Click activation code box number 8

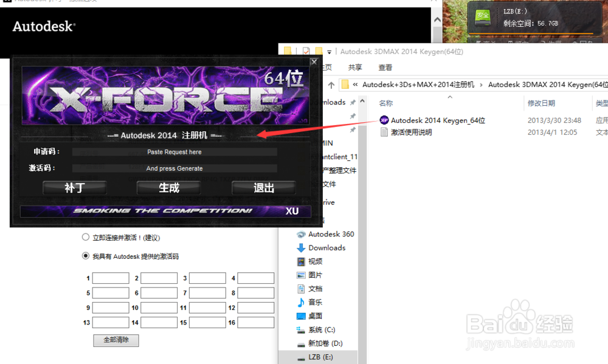click(256, 293)
